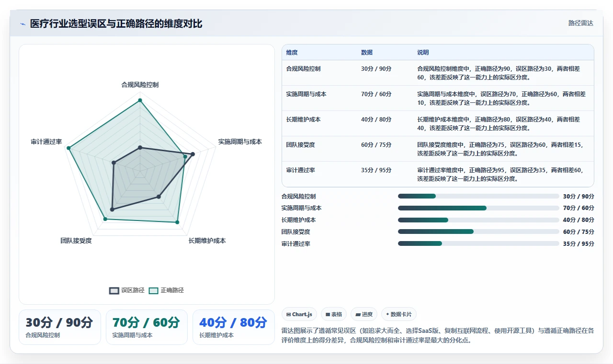Click the 合规风险控制 progress bar
Image resolution: width=613 pixels, height=364 pixels.
click(x=478, y=196)
